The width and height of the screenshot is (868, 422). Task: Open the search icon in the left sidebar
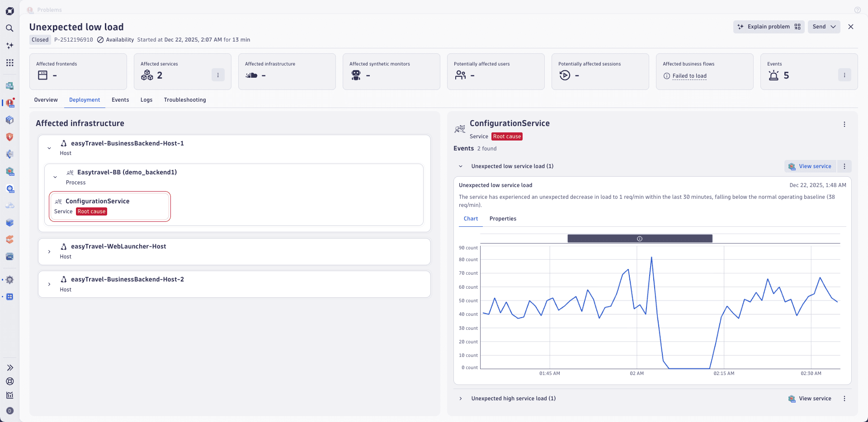[10, 28]
